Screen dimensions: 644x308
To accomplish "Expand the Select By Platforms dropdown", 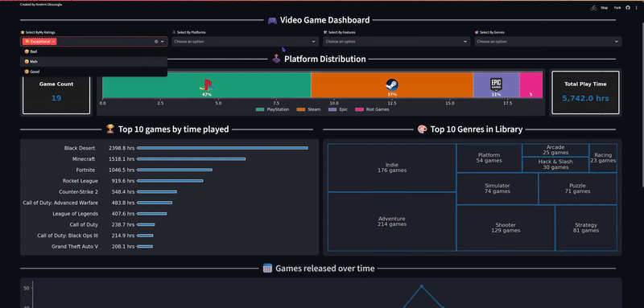I will click(x=246, y=42).
